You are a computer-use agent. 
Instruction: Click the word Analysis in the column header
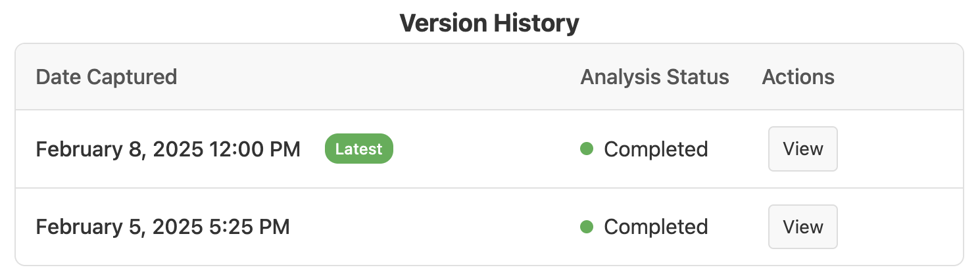[x=620, y=77]
